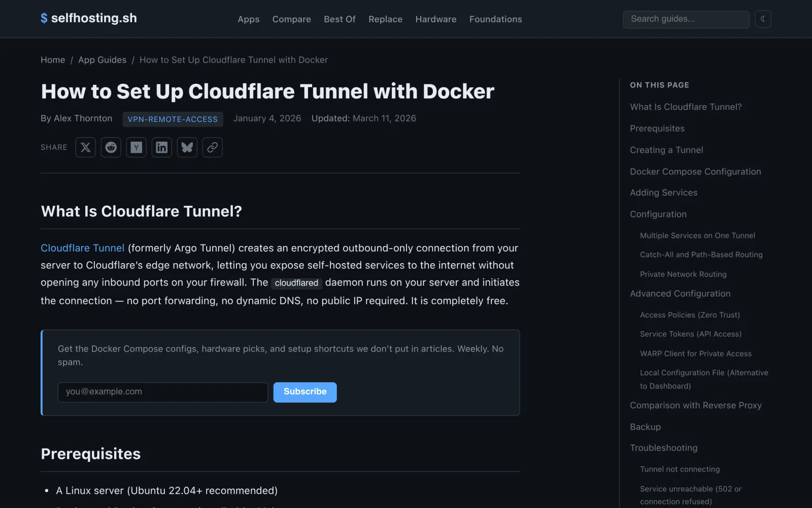Open the Foundations nav menu
This screenshot has height=508, width=812.
pos(496,19)
